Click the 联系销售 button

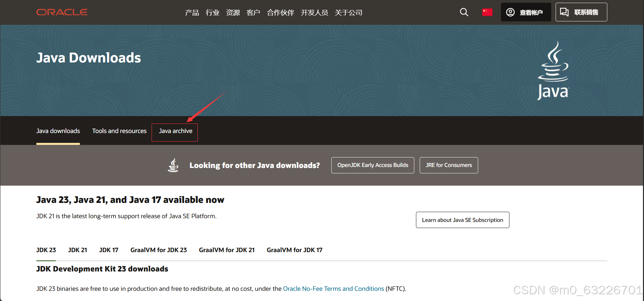click(x=581, y=12)
